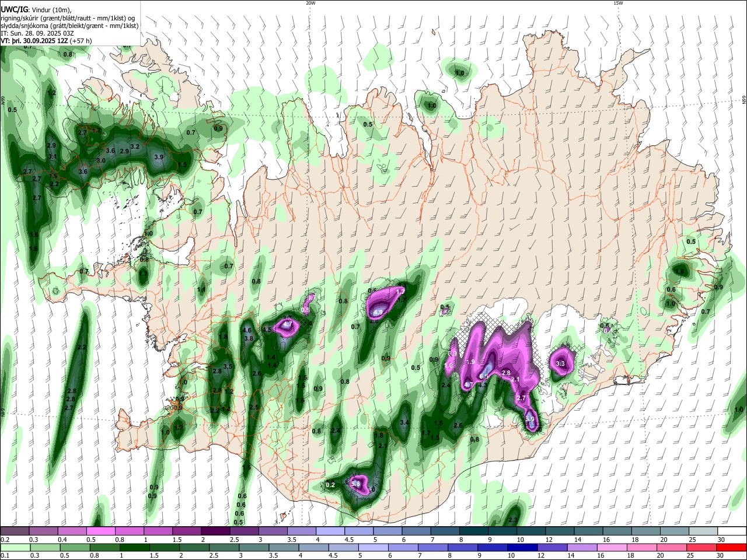Click the 15W longitude label
Viewport: 747px width, 560px height.
point(618,3)
